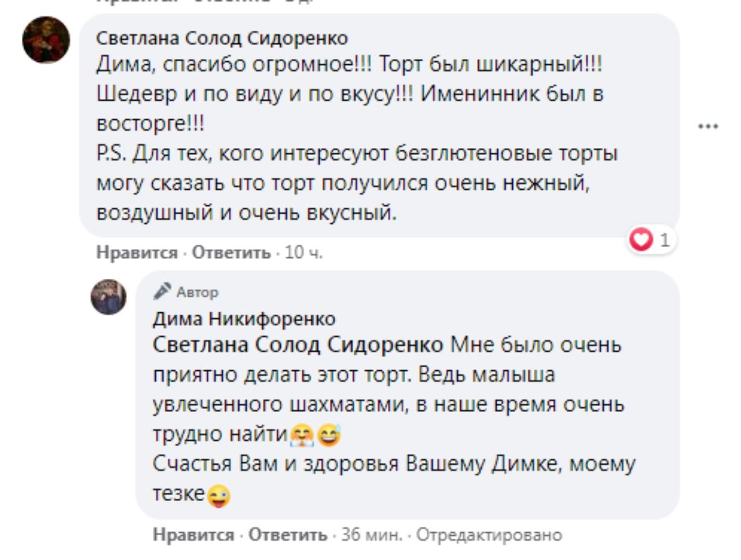
Task: Click the Автор badge microphone icon
Action: click(x=162, y=291)
